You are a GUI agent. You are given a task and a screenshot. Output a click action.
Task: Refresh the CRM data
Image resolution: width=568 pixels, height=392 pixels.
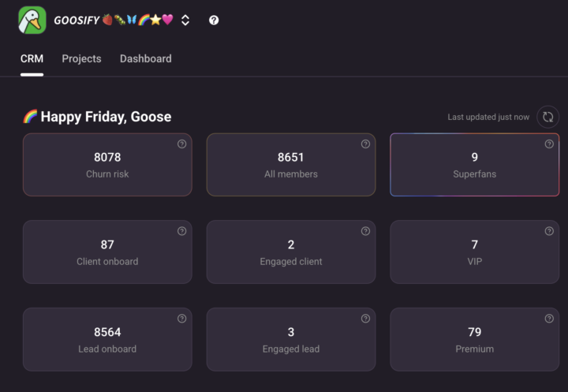click(x=547, y=117)
